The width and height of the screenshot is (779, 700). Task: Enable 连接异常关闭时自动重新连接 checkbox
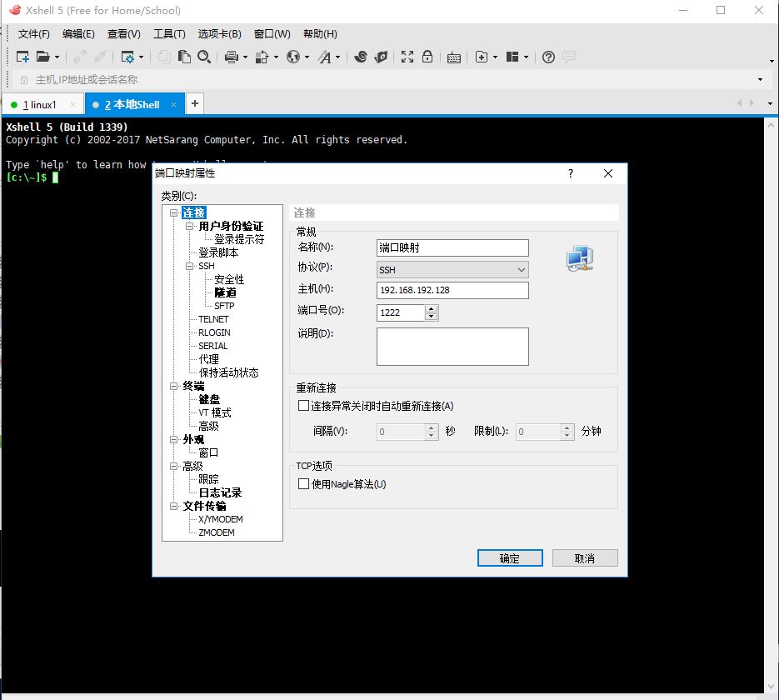pyautogui.click(x=303, y=406)
